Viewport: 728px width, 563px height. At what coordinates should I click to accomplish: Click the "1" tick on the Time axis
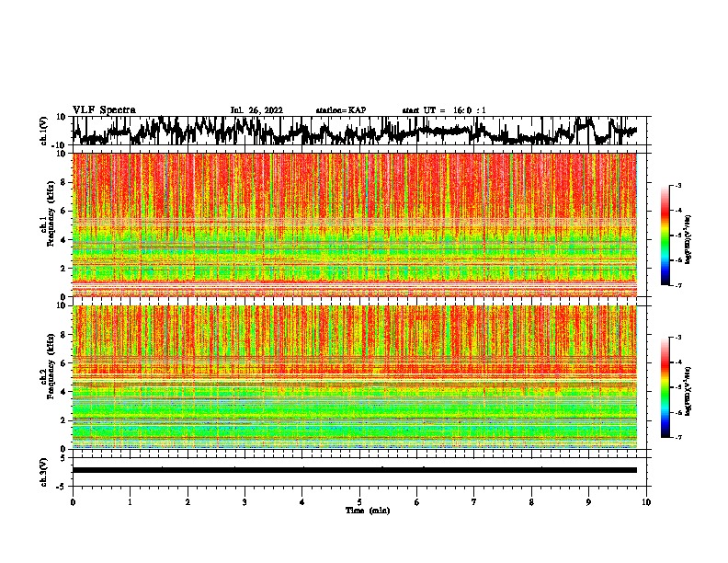pyautogui.click(x=130, y=502)
